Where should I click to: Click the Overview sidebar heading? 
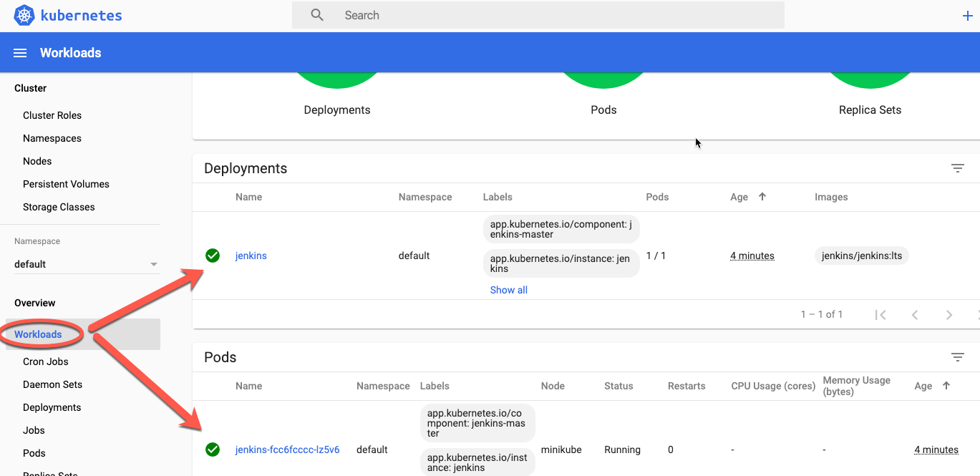(34, 303)
